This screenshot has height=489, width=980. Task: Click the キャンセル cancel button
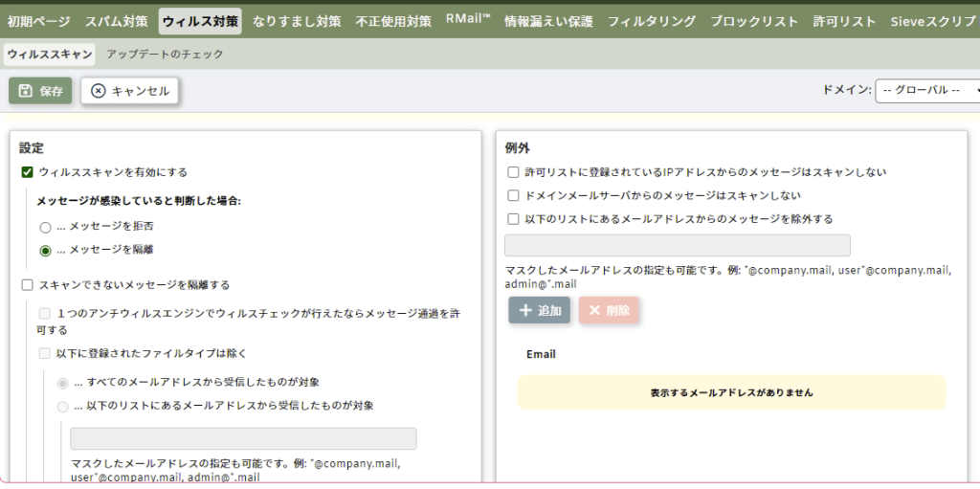coord(129,91)
